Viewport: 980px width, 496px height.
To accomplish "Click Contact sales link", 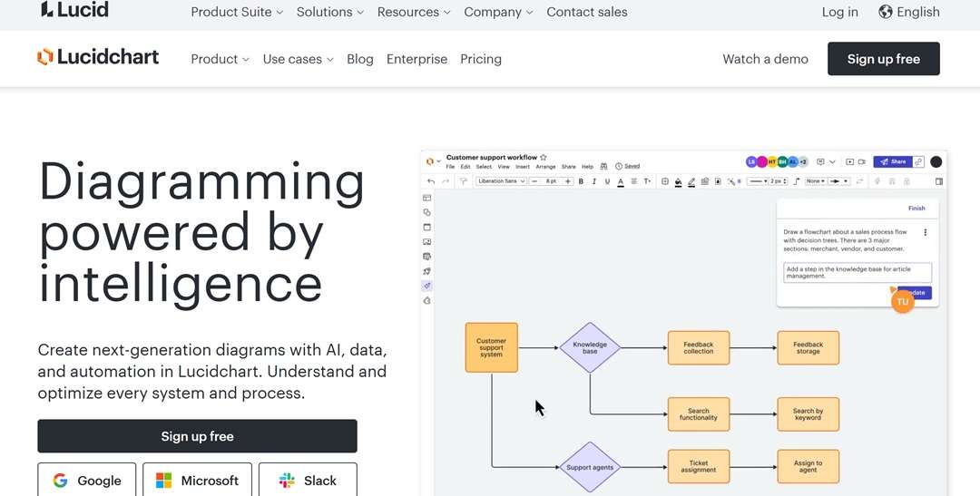I will (587, 12).
